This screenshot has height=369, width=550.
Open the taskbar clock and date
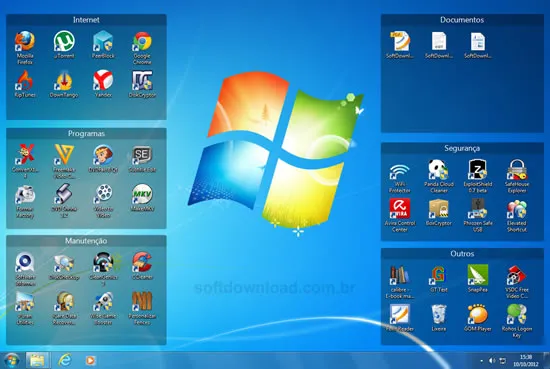click(525, 361)
